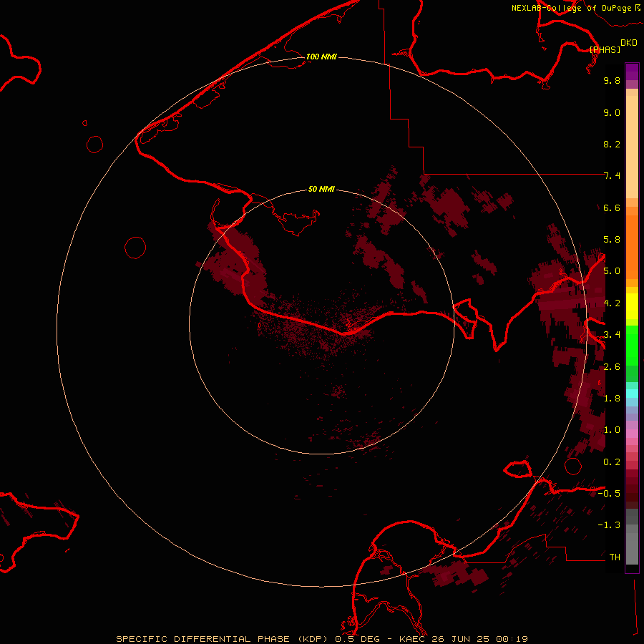
Task: Click the 1.0 value on color scale
Action: point(612,430)
